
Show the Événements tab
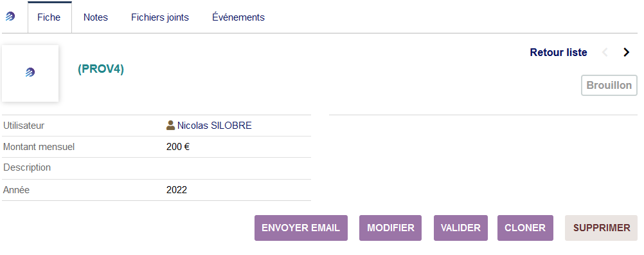(238, 17)
